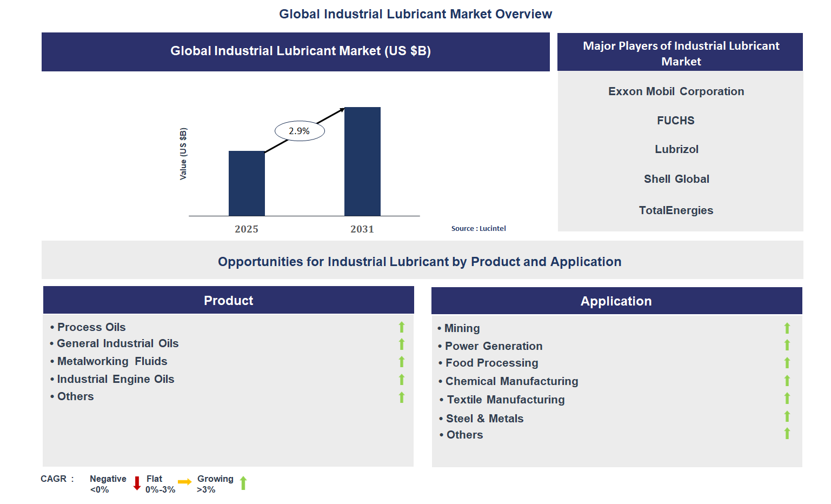Select the Exxon Mobil Corporation entry
This screenshot has width=831, height=504.
[676, 91]
